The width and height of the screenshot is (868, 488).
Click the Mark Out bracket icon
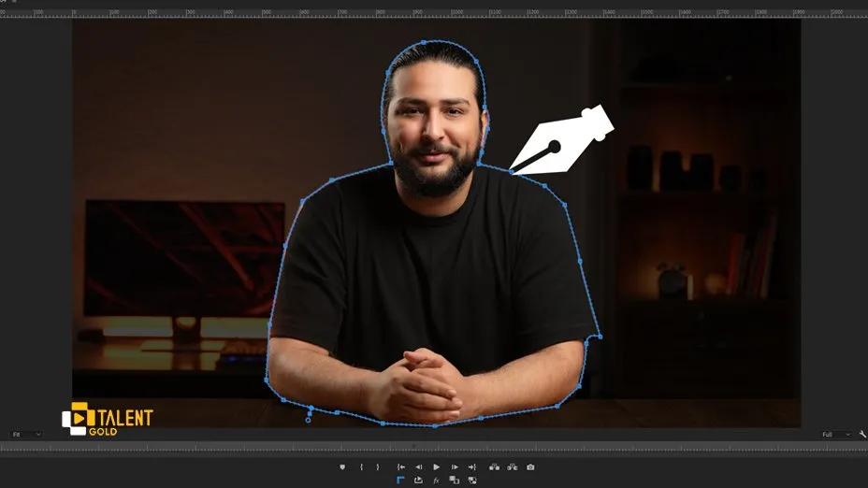click(x=378, y=466)
